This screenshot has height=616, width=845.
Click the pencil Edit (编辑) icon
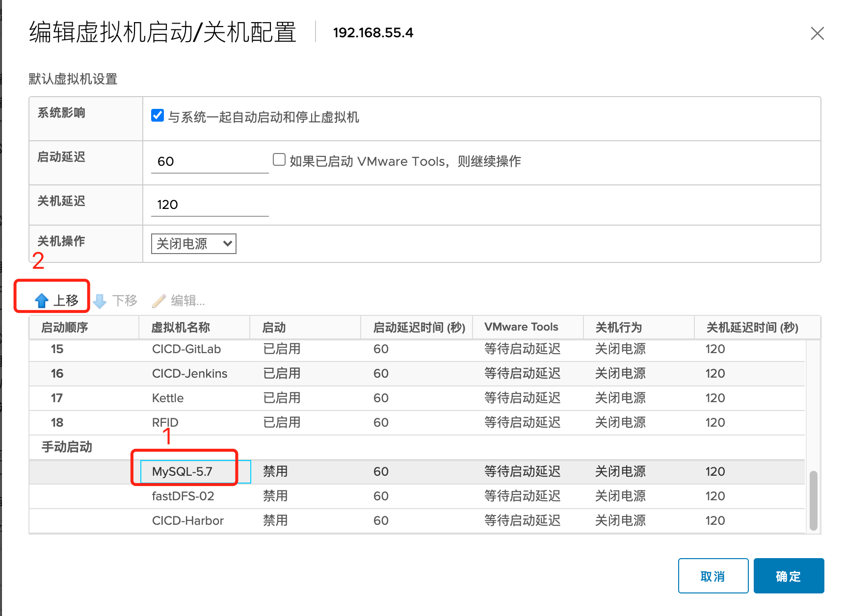click(x=158, y=301)
